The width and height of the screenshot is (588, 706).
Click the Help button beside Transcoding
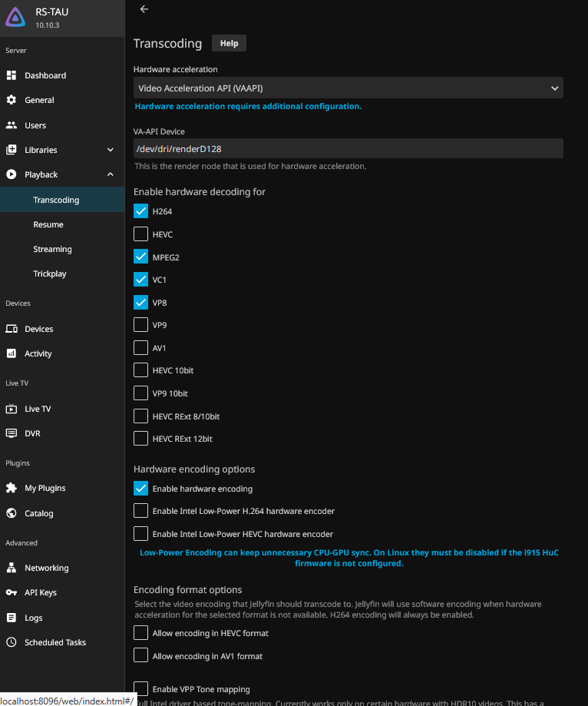click(229, 43)
